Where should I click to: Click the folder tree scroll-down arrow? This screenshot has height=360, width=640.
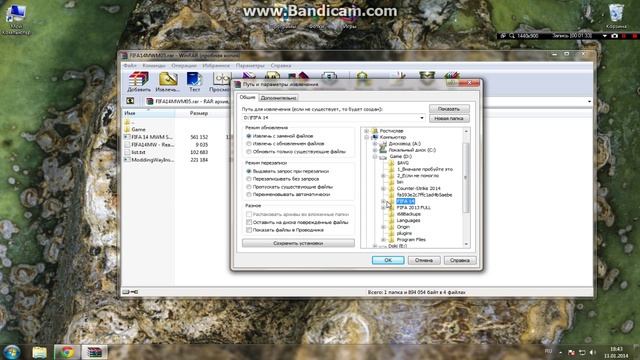[466, 244]
